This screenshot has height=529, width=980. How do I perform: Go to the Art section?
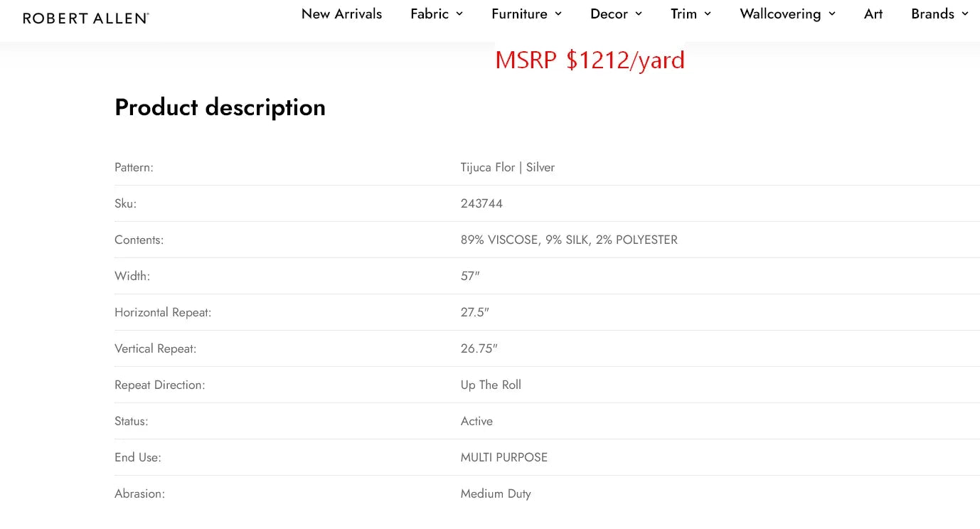pyautogui.click(x=873, y=14)
